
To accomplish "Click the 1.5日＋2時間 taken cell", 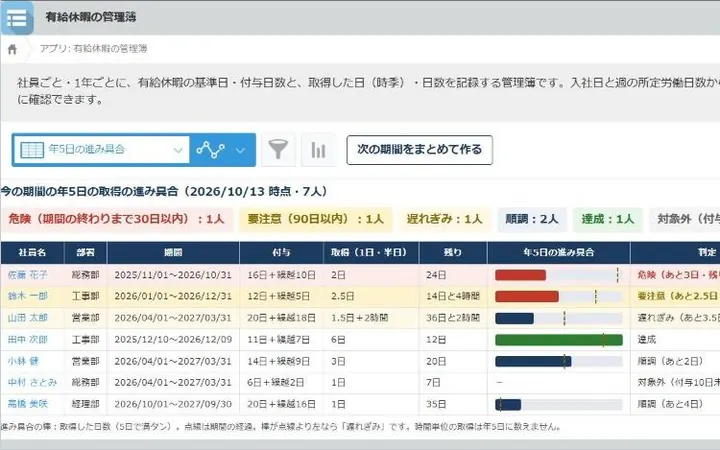I will pos(371,318).
